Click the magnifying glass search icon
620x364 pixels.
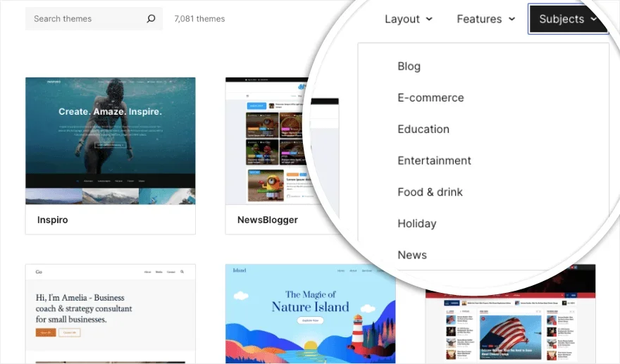tap(151, 19)
